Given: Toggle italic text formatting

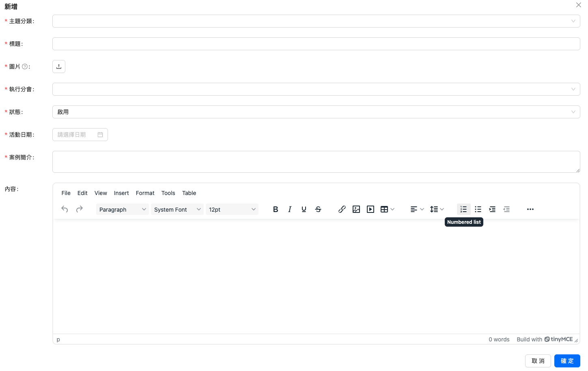Looking at the screenshot, I should pos(290,209).
